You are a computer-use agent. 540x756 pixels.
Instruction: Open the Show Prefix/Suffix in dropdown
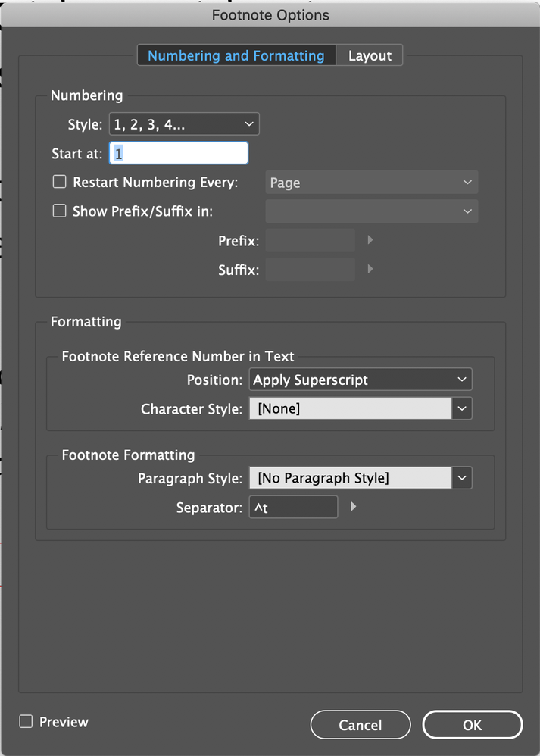(371, 211)
